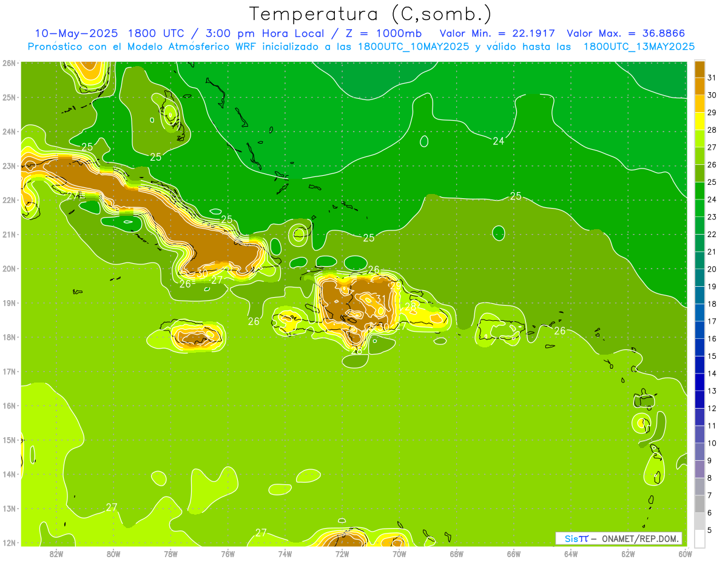Viewport: 728px width, 562px height.
Task: Click legend scale value 25
Action: [x=712, y=182]
